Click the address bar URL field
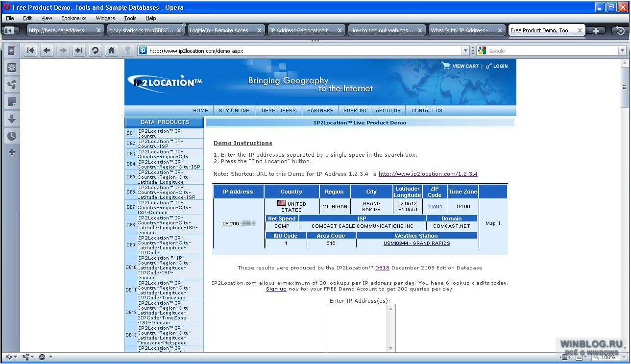631x364 pixels. click(x=305, y=50)
